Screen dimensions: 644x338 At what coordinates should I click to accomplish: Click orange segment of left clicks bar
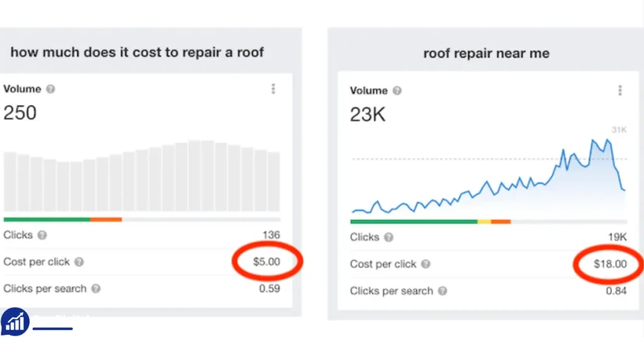(106, 219)
